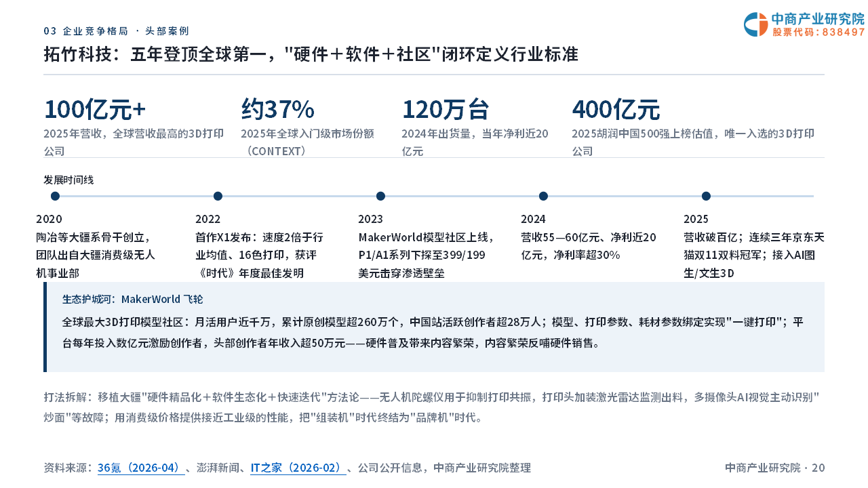Click the MakerWorld模型社区上线 event description
Viewport: 868px width, 488px height.
[x=427, y=256]
